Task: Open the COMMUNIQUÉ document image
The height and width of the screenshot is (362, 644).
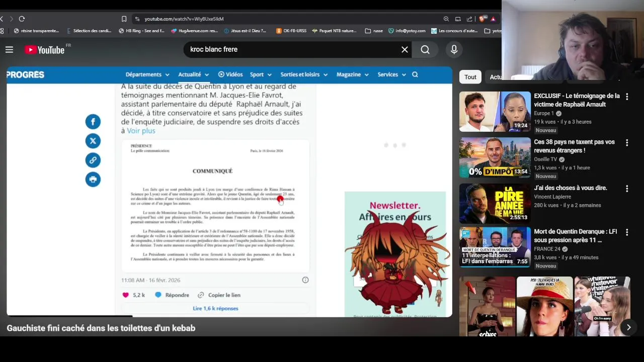Action: point(215,206)
